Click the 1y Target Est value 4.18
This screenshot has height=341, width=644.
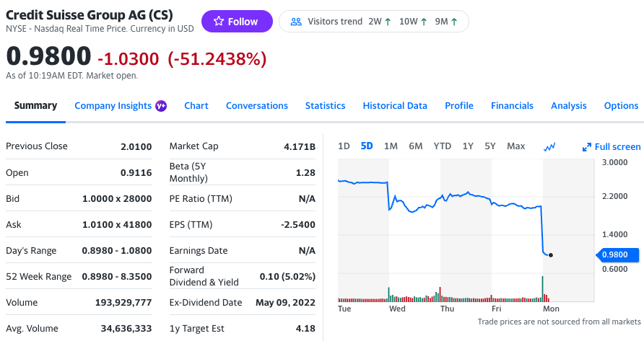(305, 328)
